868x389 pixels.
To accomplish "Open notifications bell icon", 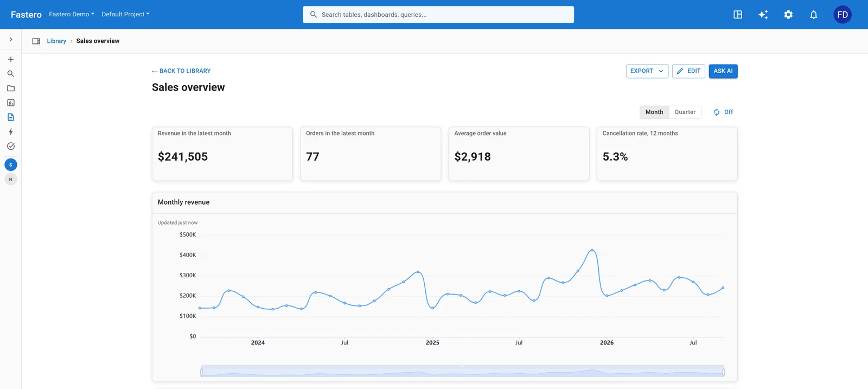I will [x=814, y=15].
